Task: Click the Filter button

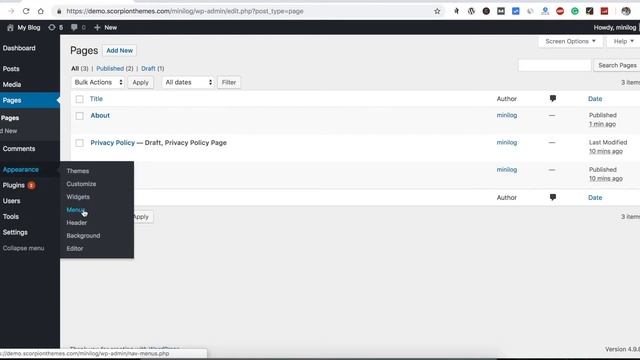Action: (x=229, y=82)
